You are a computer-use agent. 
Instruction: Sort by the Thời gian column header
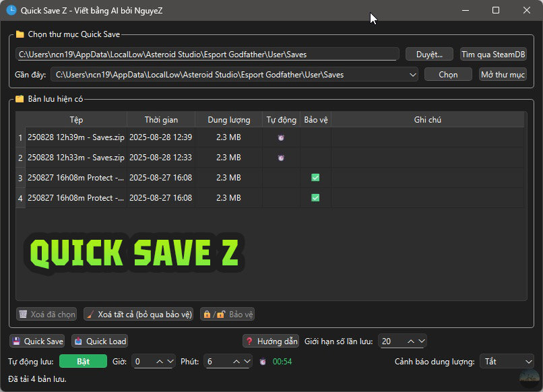click(x=161, y=120)
